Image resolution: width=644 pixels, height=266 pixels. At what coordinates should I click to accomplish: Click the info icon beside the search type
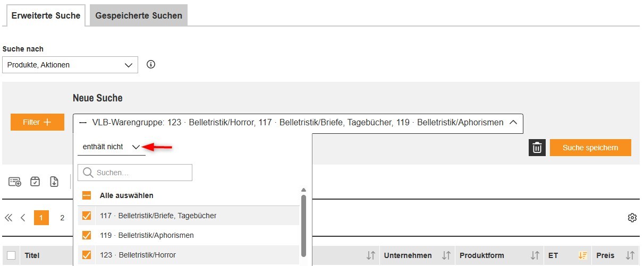click(151, 65)
